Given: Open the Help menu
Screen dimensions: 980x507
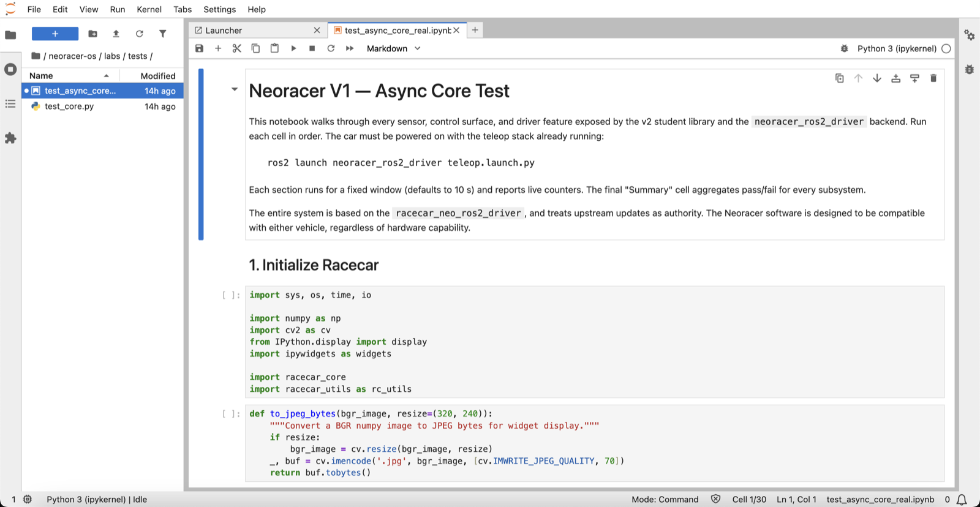Looking at the screenshot, I should click(257, 9).
